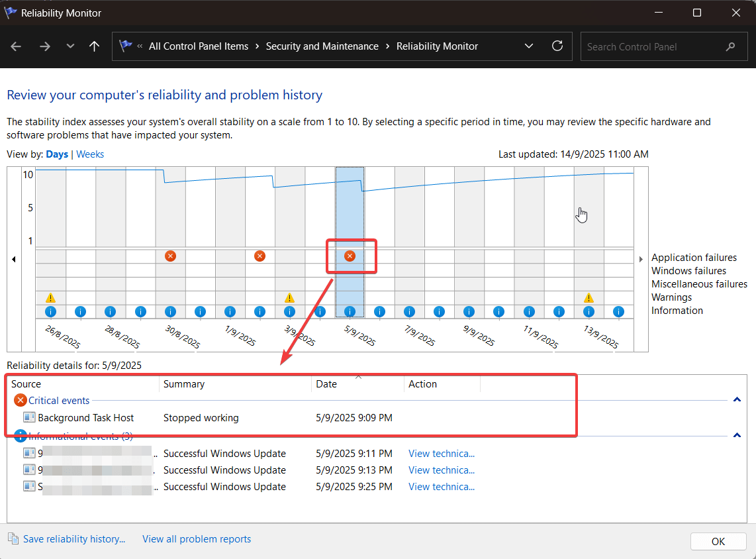Open the address bar history dropdown

(x=528, y=46)
